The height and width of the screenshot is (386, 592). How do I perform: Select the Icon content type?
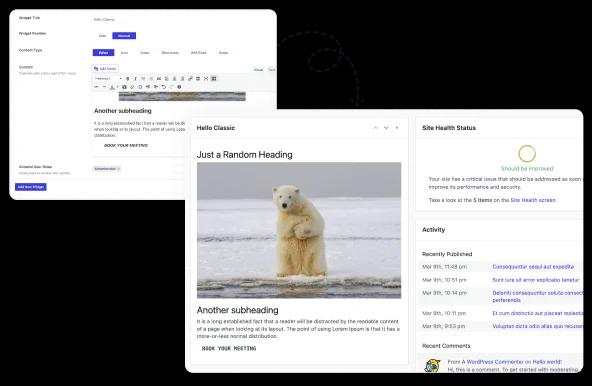tap(124, 53)
